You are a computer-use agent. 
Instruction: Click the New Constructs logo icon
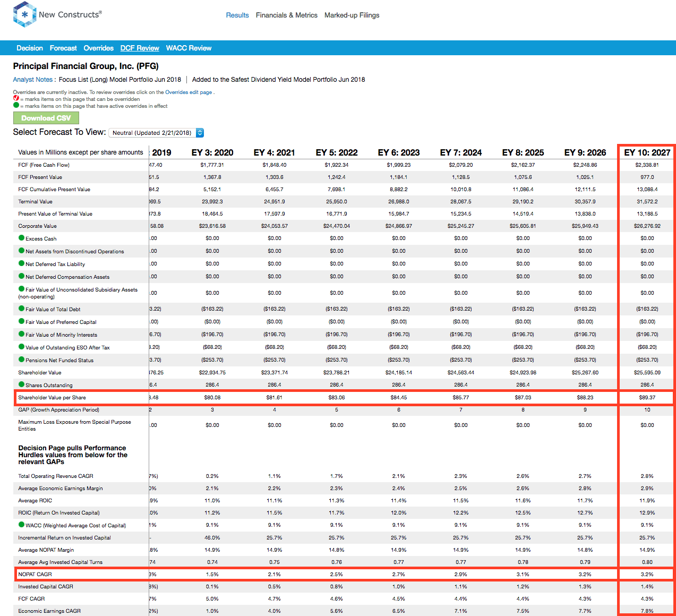tap(24, 14)
